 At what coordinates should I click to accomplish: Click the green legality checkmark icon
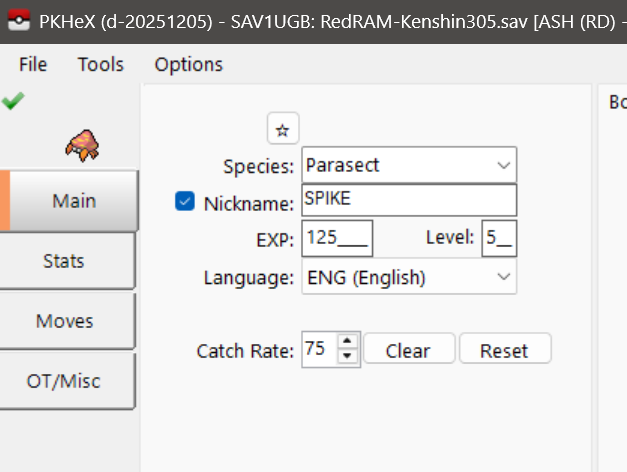point(13,101)
